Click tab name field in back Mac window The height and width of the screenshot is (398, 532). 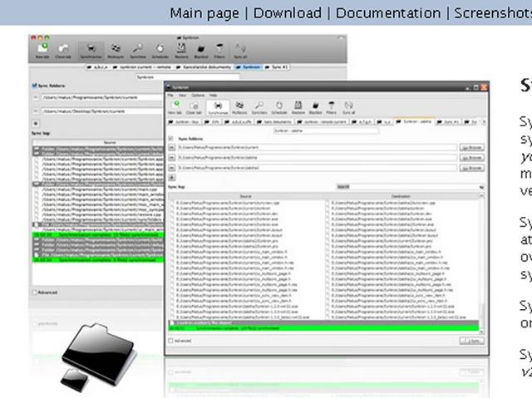pos(188,77)
